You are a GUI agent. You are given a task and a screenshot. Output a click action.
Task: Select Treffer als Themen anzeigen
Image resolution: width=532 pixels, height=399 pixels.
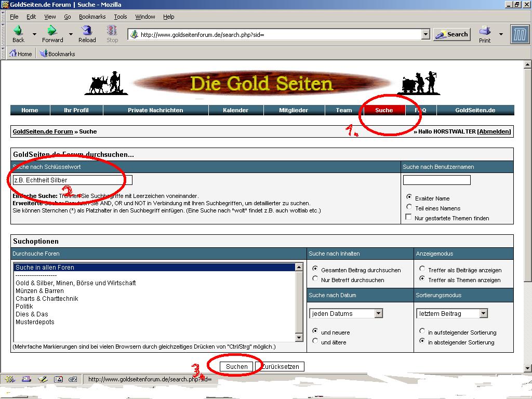[422, 278]
